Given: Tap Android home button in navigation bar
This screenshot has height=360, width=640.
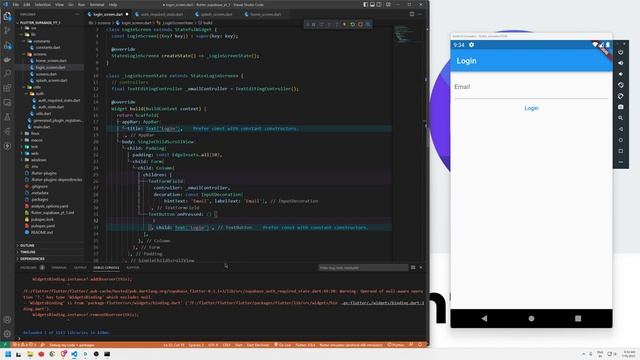Looking at the screenshot, I should 531,318.
